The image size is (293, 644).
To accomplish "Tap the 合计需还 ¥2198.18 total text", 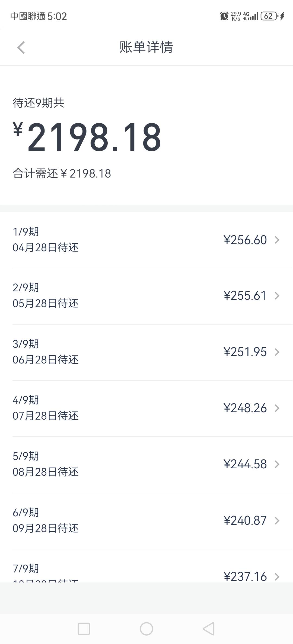I will (62, 174).
